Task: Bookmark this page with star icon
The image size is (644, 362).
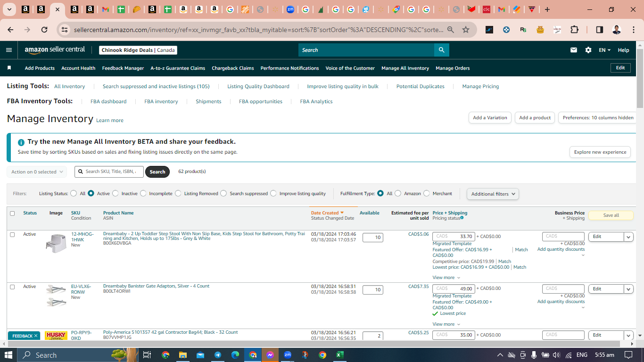Action: point(466,30)
